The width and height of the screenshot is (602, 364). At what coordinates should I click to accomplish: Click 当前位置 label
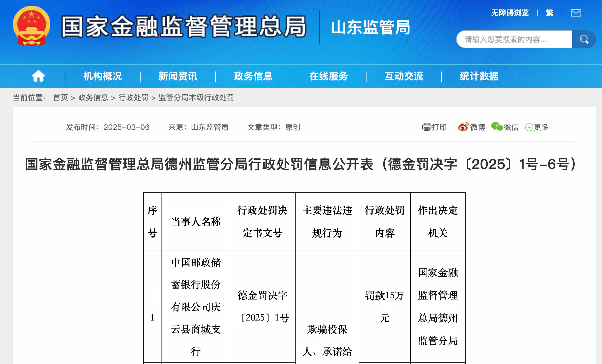click(30, 97)
